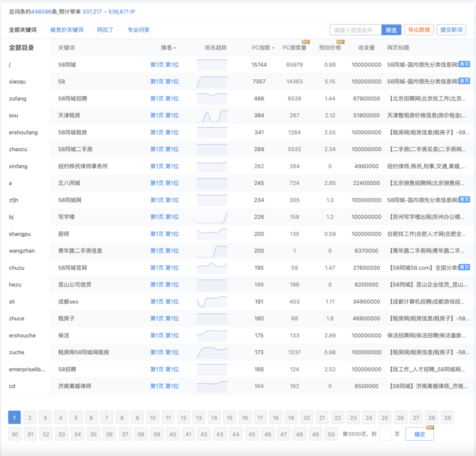476x456 pixels.
Task: Go to page 10 of results
Action: (x=152, y=417)
